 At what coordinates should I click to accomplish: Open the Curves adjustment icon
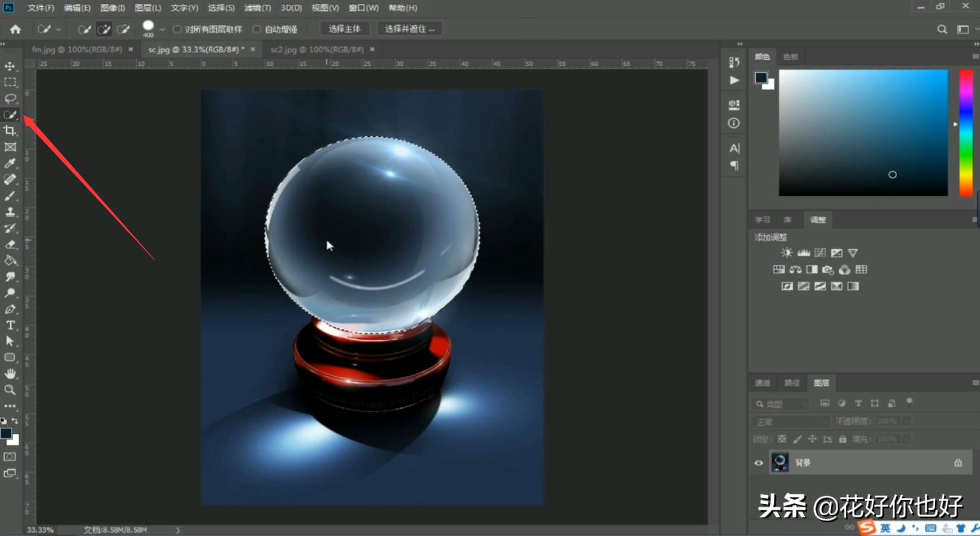click(x=819, y=252)
